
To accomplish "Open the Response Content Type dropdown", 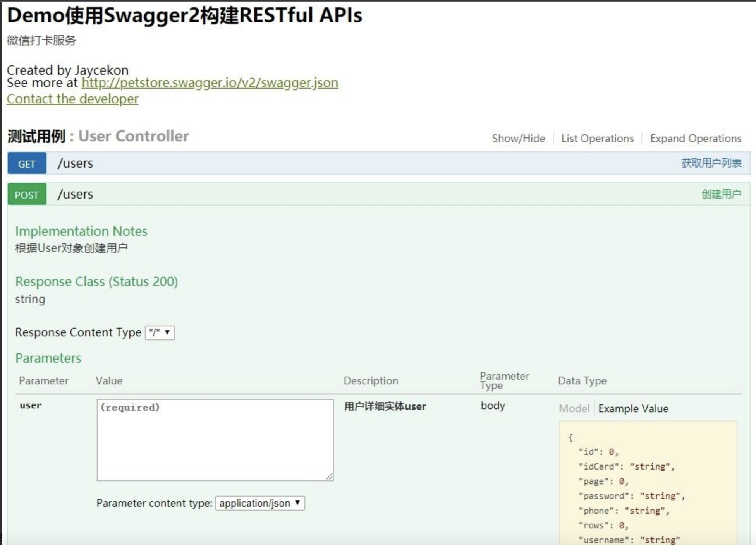I will coord(160,332).
